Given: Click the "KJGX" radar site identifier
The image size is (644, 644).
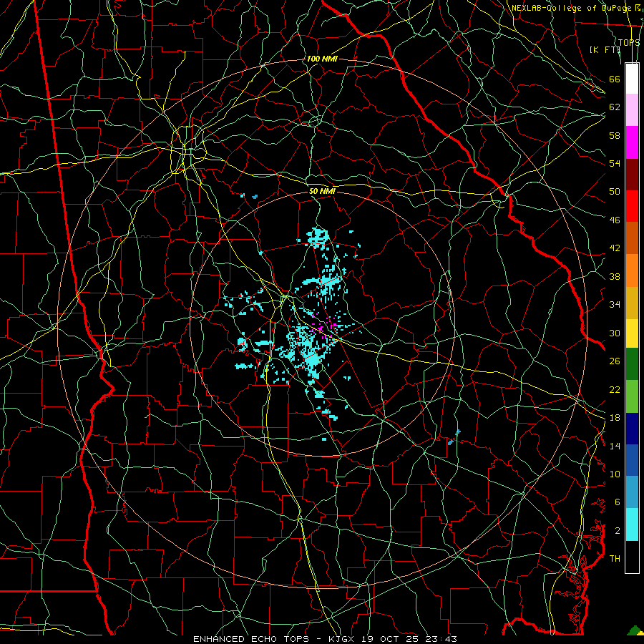Looking at the screenshot, I should [341, 639].
